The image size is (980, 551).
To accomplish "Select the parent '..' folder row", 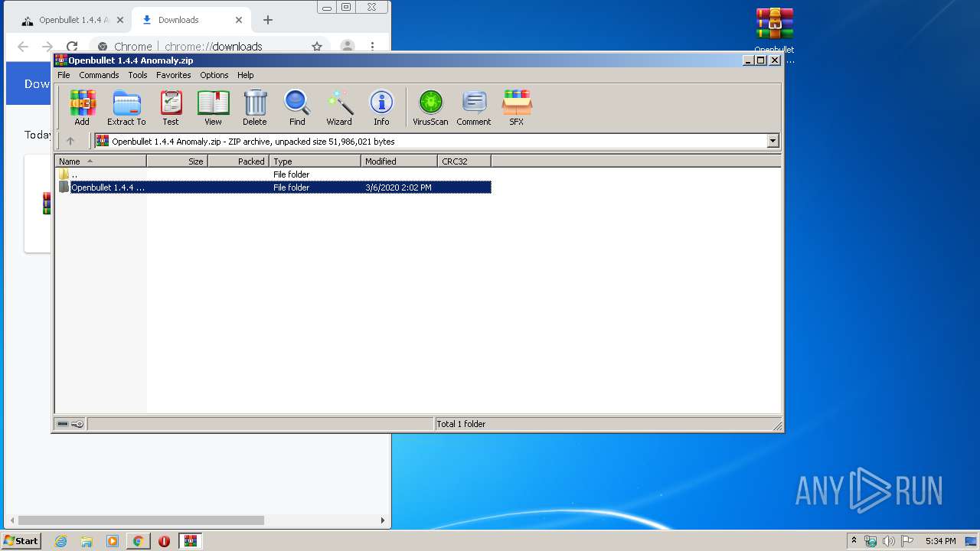I will point(273,174).
